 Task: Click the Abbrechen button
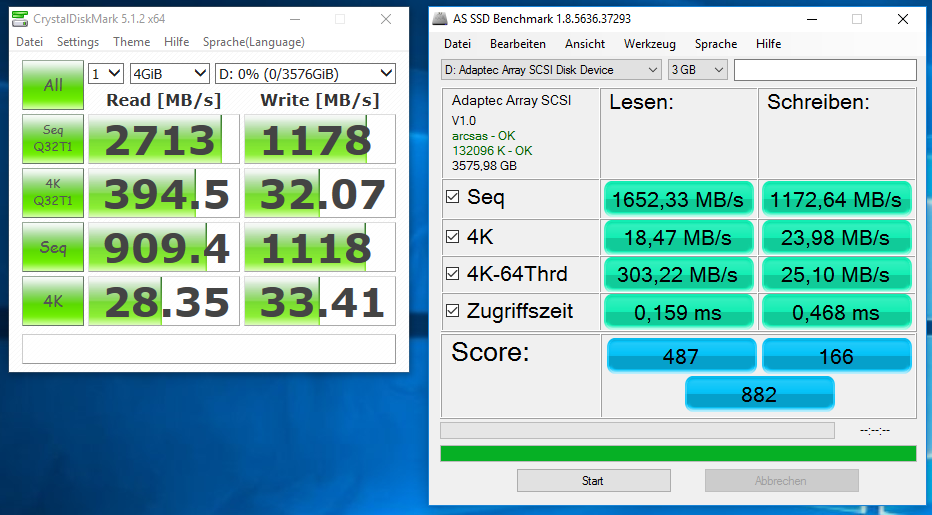pyautogui.click(x=782, y=481)
